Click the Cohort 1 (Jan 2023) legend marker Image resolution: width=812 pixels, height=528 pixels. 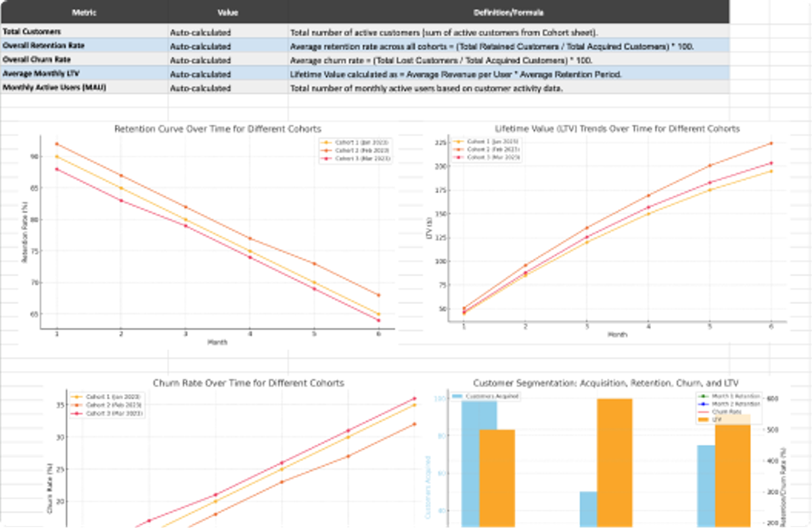click(325, 141)
